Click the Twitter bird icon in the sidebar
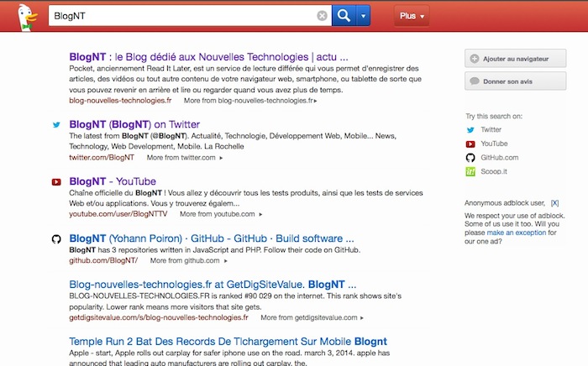Screen dimensions: 588x366 tap(471, 130)
